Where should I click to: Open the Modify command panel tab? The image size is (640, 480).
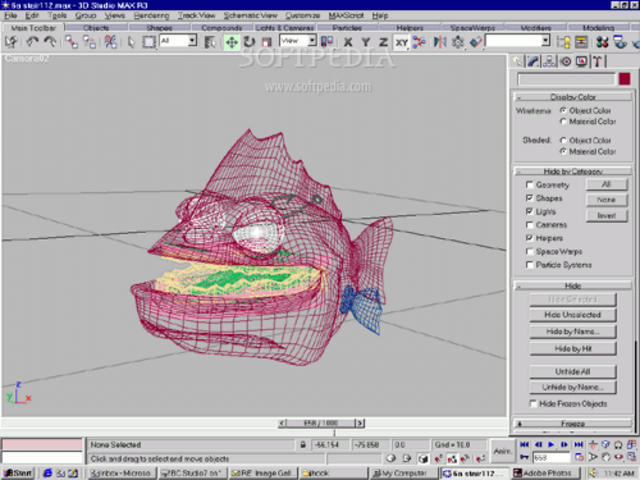click(533, 62)
